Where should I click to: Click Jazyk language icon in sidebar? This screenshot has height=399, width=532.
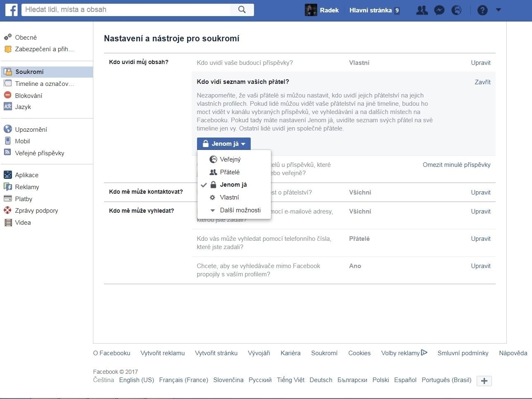click(x=8, y=107)
